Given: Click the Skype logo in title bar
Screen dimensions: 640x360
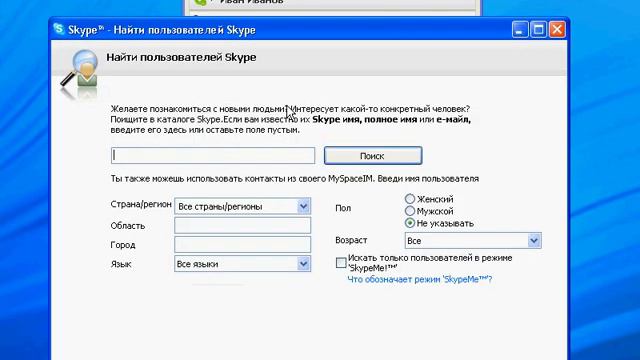Looking at the screenshot, I should (x=59, y=29).
